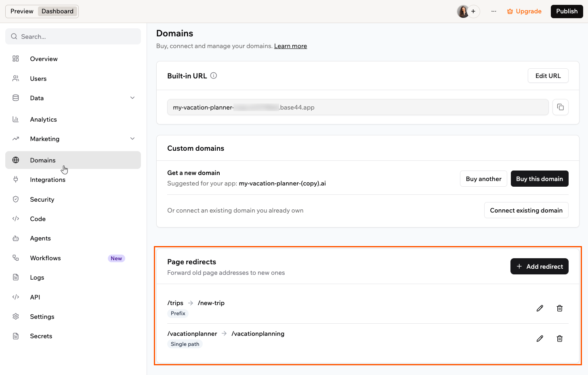Screen dimensions: 588x375
Task: Select Domains in the sidebar
Action: tap(73, 160)
